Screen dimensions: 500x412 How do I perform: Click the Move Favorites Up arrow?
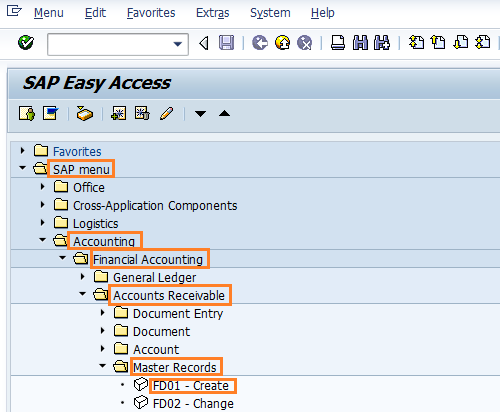click(x=224, y=114)
